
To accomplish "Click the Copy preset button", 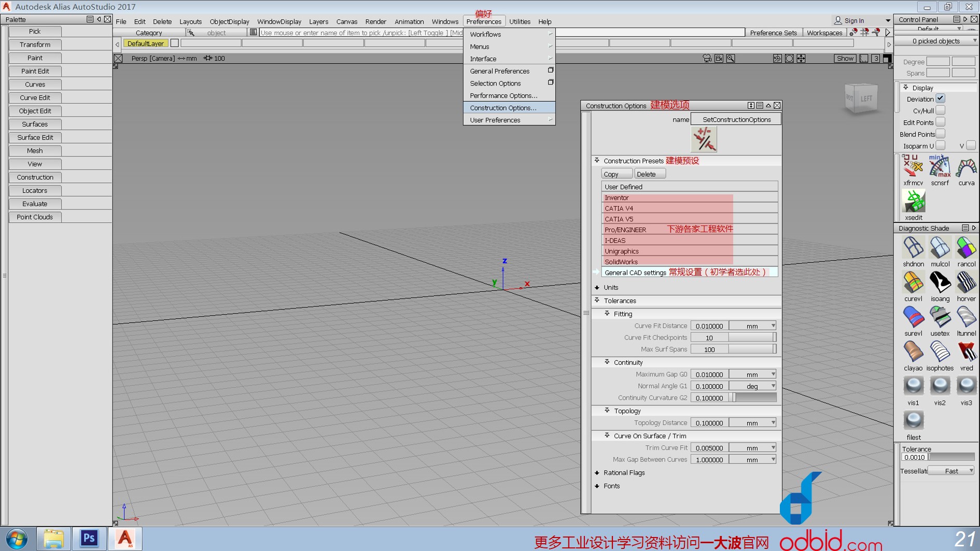I will [x=616, y=174].
